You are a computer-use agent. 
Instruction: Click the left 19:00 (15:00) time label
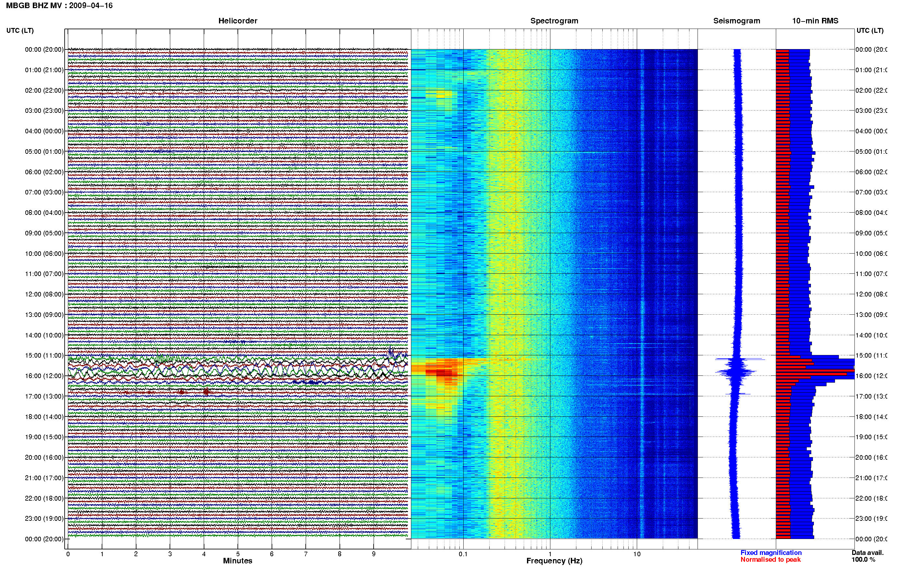44,437
